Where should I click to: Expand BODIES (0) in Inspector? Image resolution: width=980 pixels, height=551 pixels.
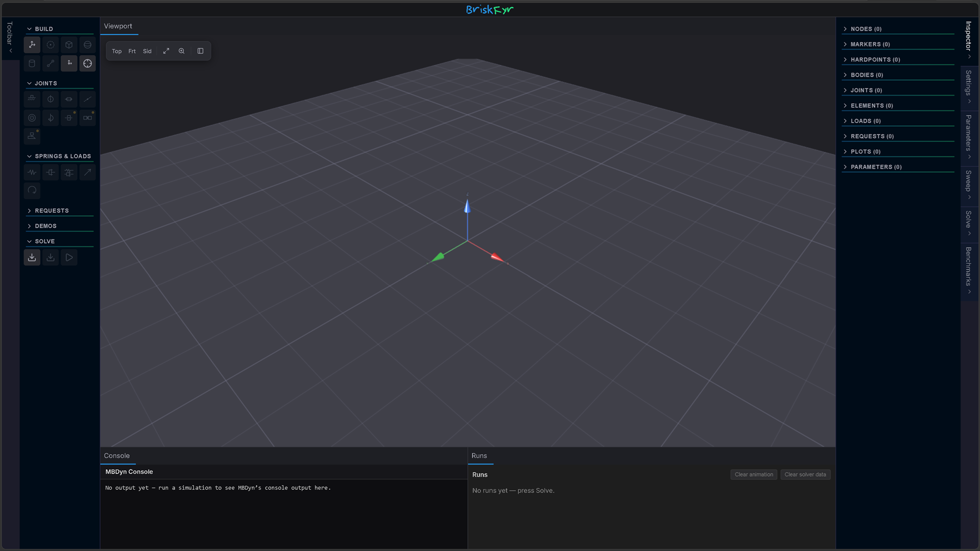(x=898, y=75)
